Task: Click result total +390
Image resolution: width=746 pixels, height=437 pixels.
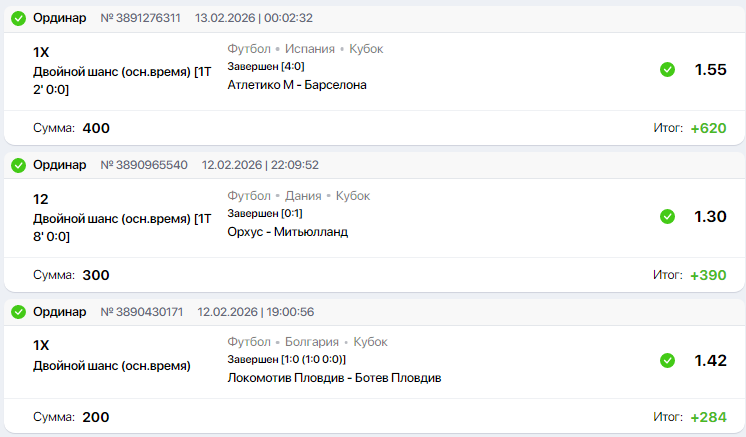Action: (708, 275)
